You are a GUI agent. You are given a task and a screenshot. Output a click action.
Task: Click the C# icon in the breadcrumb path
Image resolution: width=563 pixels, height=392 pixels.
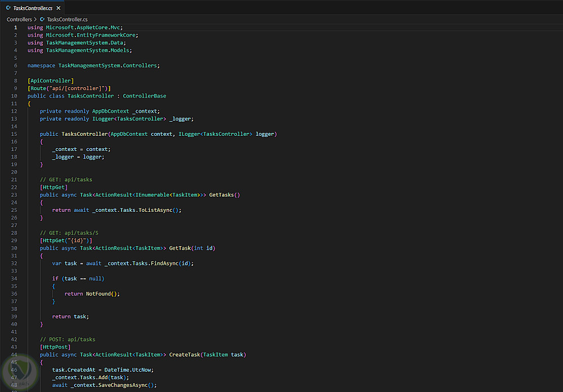click(x=43, y=19)
